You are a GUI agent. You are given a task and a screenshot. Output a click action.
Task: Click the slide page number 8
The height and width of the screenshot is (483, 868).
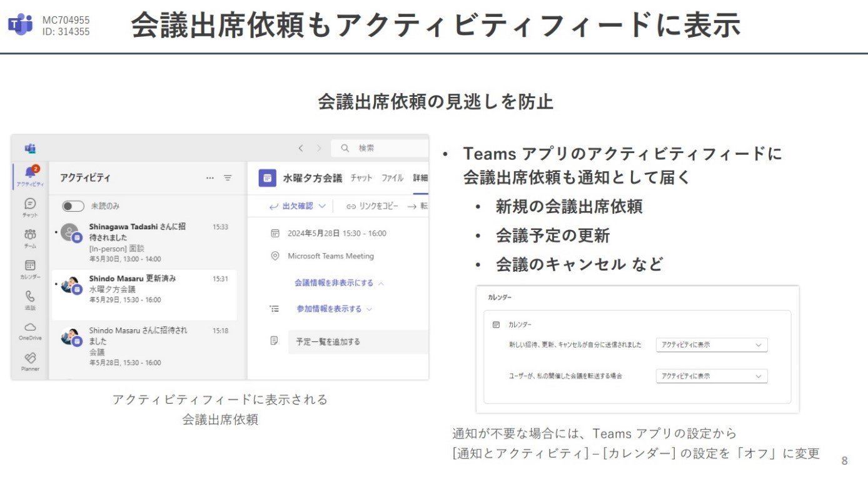pyautogui.click(x=844, y=461)
